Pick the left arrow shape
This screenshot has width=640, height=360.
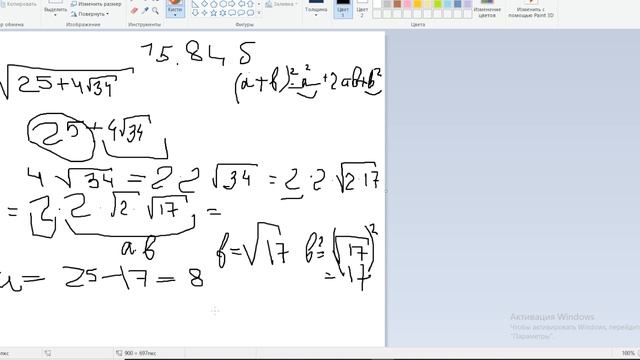[241, 4]
